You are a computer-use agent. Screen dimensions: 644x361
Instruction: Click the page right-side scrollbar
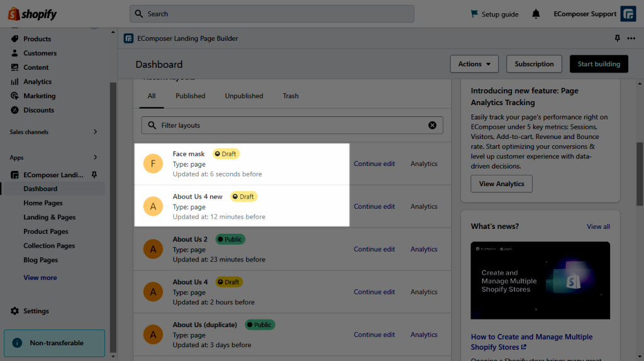(640, 174)
